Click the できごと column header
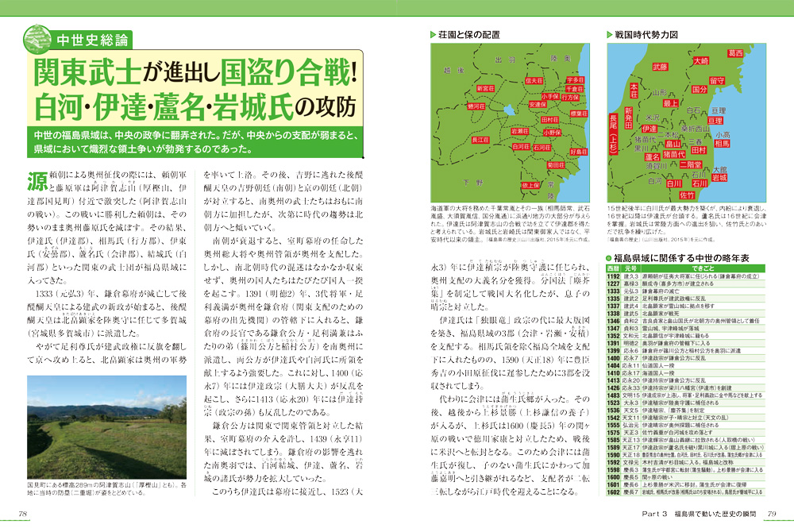This screenshot has width=794, height=532. (x=703, y=268)
